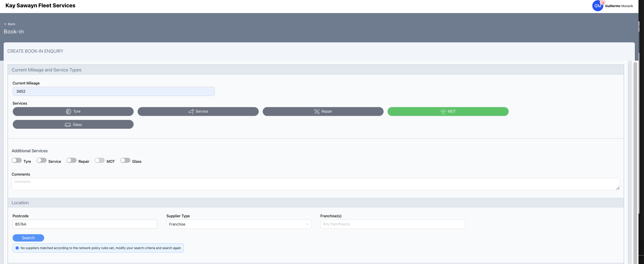This screenshot has width=644, height=264.
Task: Click the tyre icon in Tyre service
Action: (69, 111)
